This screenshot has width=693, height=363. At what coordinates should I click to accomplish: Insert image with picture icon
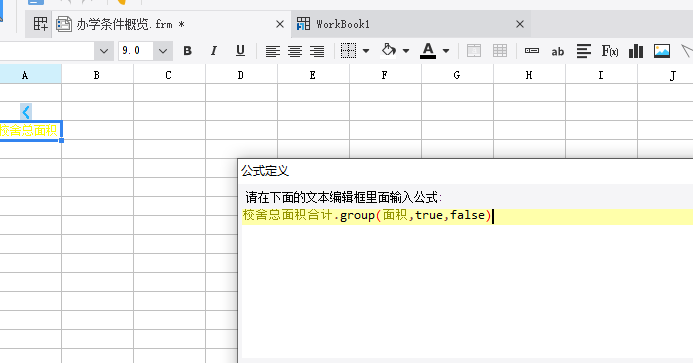click(662, 51)
